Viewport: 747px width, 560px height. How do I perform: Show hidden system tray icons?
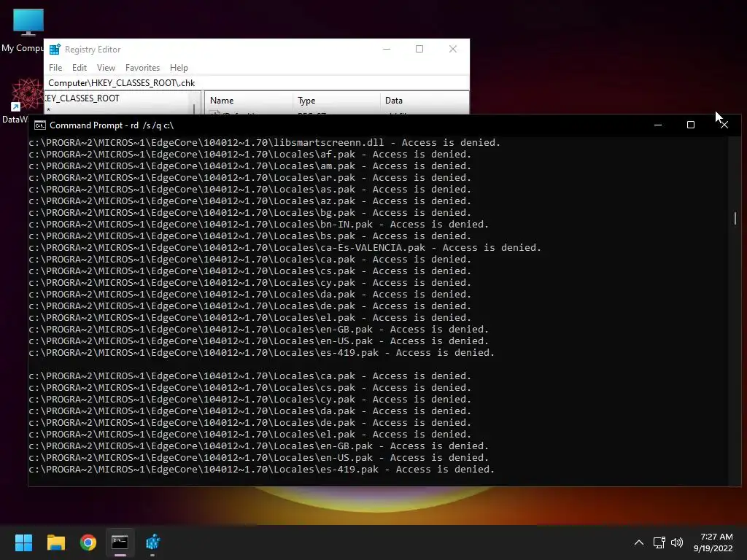pos(639,542)
